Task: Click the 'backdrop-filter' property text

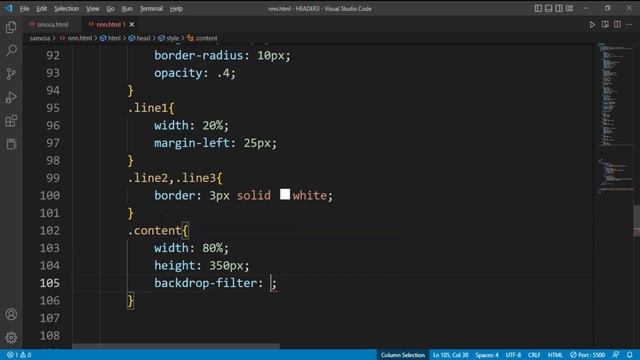Action: point(205,283)
